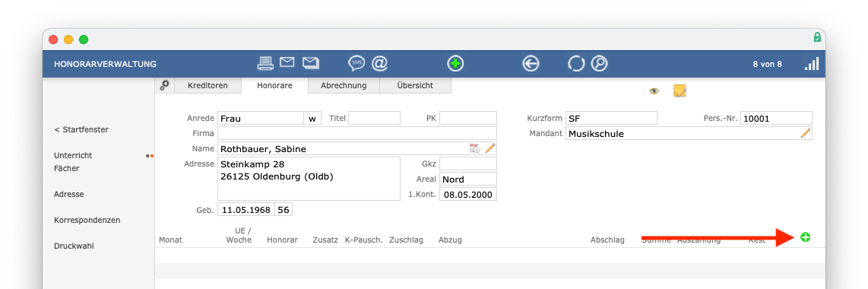Viewport: 868px width, 289px height.
Task: Click the K-Pausch. column header
Action: point(364,240)
